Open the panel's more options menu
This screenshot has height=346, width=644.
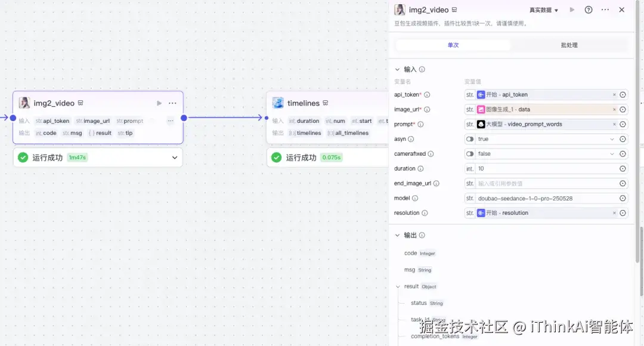(605, 10)
